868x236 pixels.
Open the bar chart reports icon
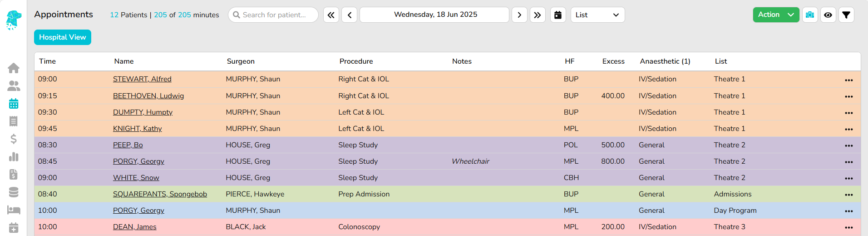[x=14, y=157]
